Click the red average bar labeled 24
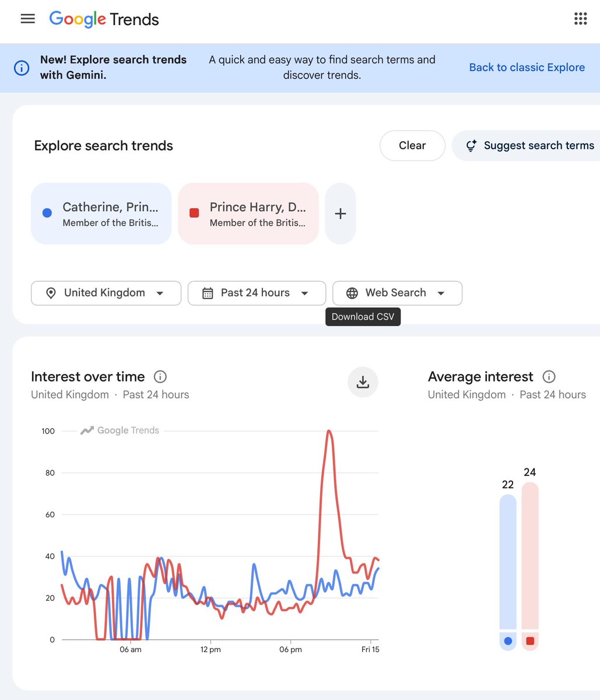The width and height of the screenshot is (600, 700). 529,555
